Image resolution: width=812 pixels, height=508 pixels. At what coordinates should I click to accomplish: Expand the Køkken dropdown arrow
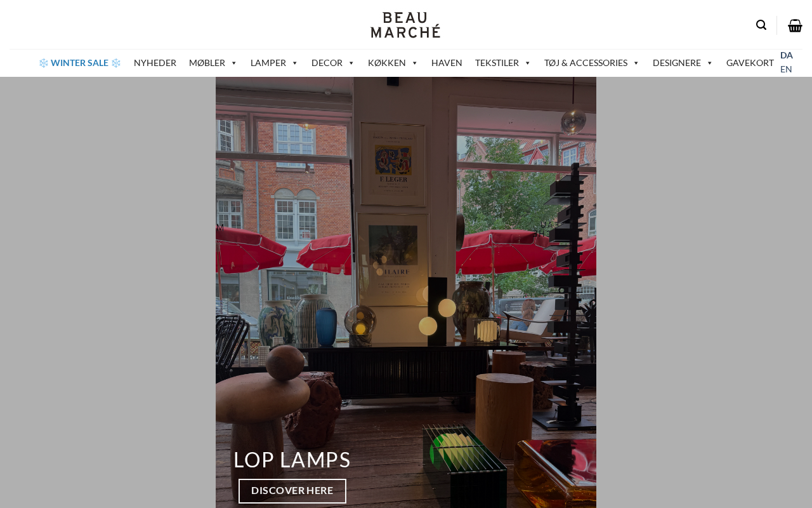point(415,63)
